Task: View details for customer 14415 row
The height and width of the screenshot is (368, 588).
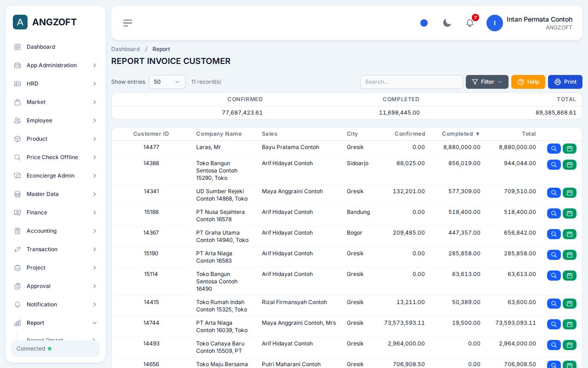Action: (x=554, y=304)
